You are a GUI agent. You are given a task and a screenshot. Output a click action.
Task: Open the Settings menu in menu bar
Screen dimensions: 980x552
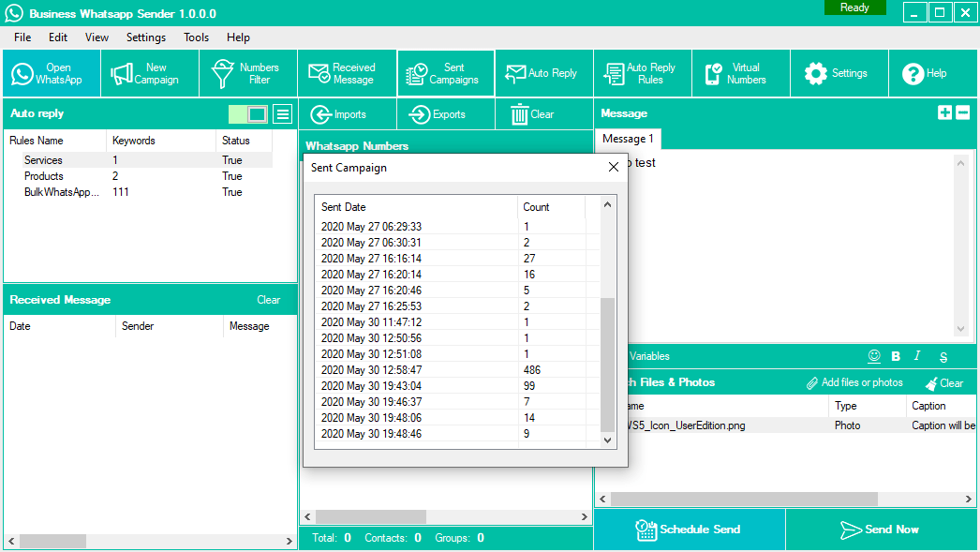(x=146, y=37)
